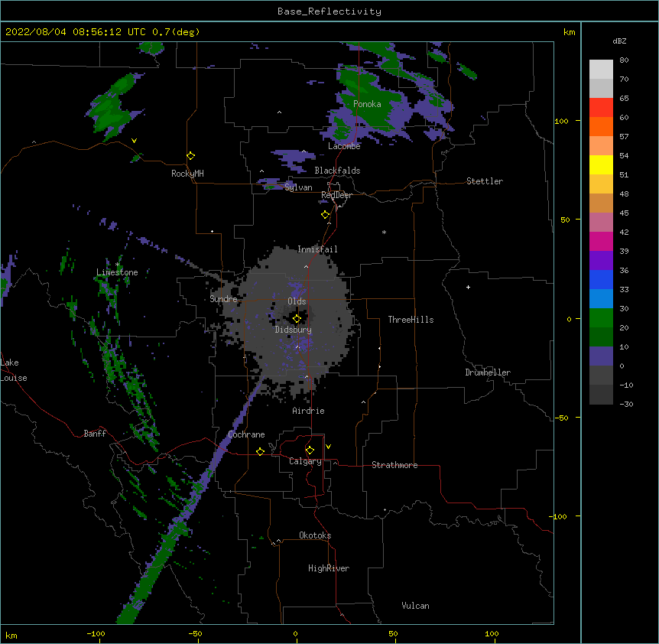Click the Airdrie city label
Image resolution: width=659 pixels, height=644 pixels.
tap(308, 411)
